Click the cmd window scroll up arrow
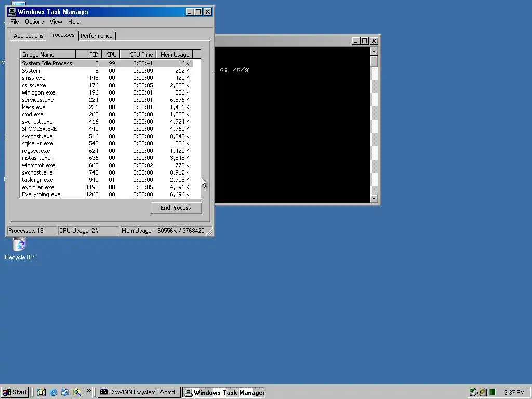532x399 pixels. (x=374, y=51)
